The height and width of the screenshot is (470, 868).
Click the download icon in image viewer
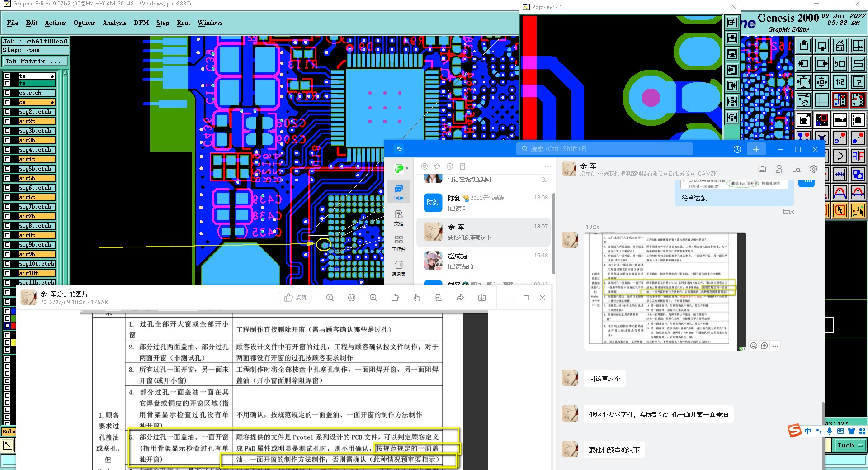pyautogui.click(x=482, y=298)
